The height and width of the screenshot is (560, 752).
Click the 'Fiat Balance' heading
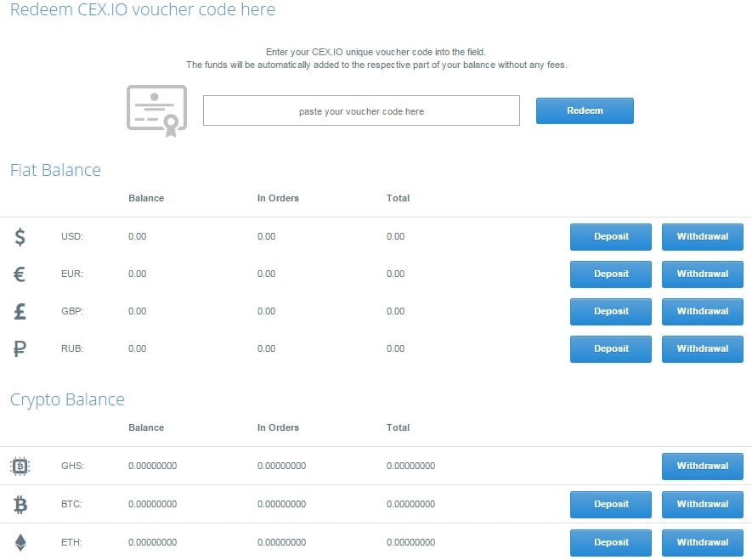pos(55,170)
